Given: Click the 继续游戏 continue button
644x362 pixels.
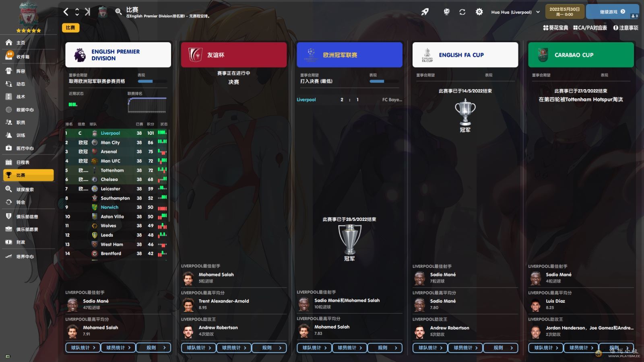Looking at the screenshot, I should 612,12.
